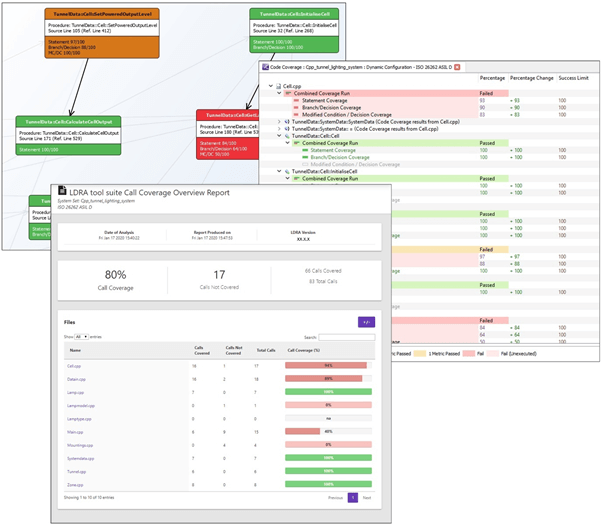Select orange SetPoweredOutputLevel flowgraph node
The width and height of the screenshot is (602, 526).
tap(102, 33)
